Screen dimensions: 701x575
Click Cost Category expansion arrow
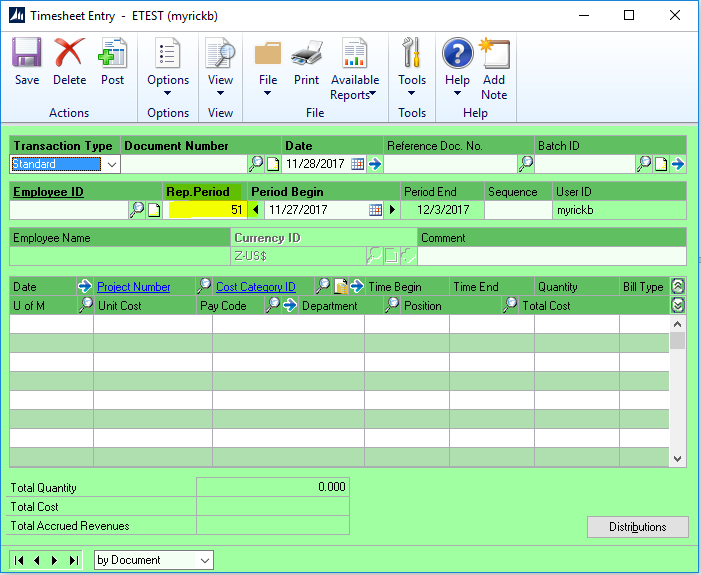[357, 286]
